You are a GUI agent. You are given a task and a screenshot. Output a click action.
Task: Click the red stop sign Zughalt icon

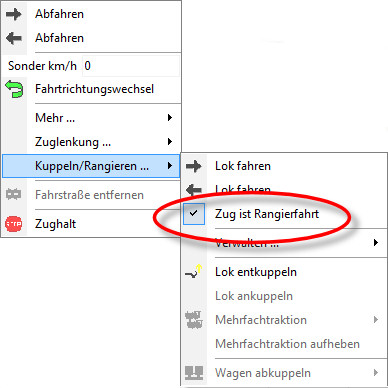point(14,224)
